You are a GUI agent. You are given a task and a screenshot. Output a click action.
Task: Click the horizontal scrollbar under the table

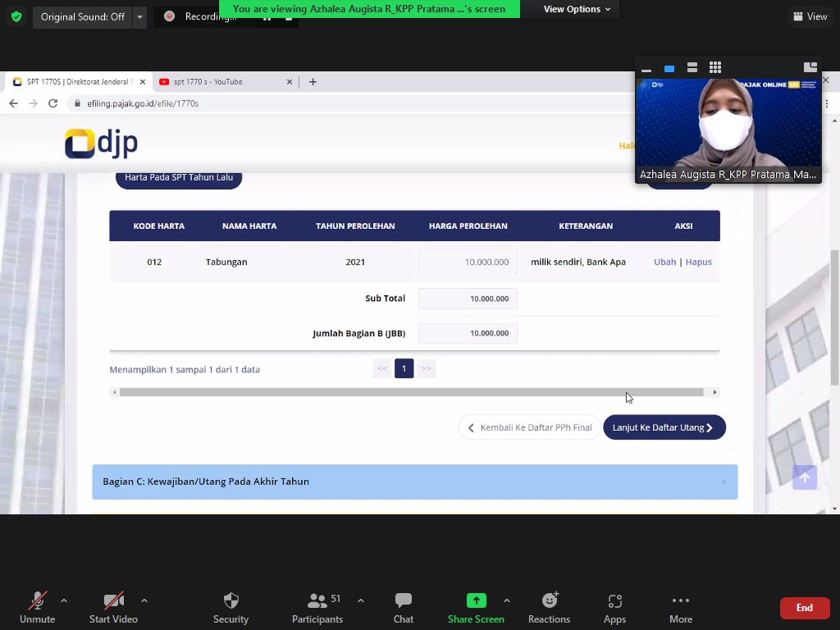[x=410, y=392]
